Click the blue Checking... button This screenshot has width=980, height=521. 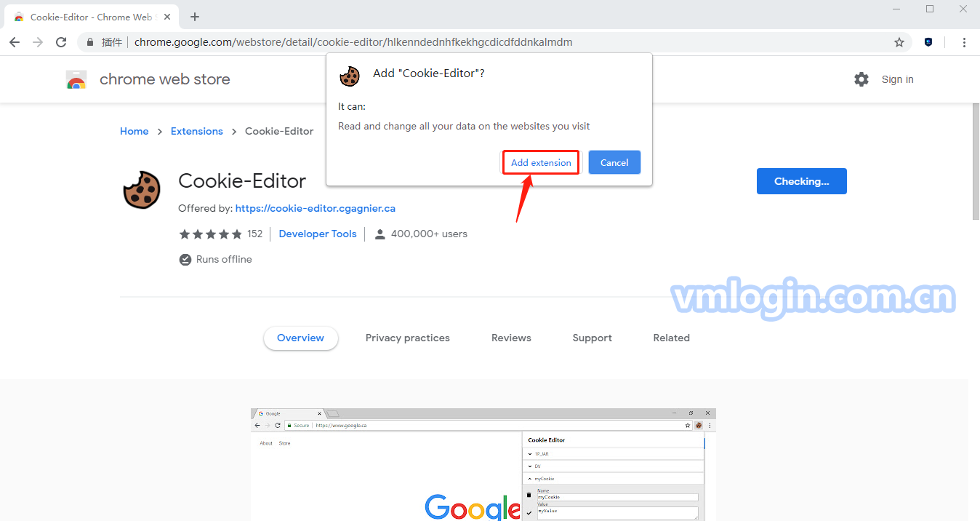tap(801, 181)
